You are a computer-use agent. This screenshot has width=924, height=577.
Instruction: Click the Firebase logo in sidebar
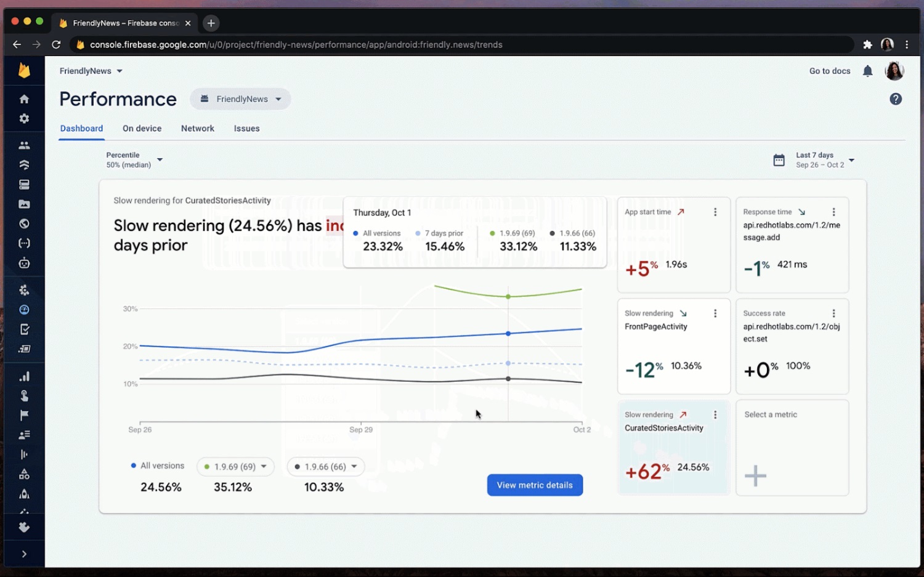tap(24, 71)
